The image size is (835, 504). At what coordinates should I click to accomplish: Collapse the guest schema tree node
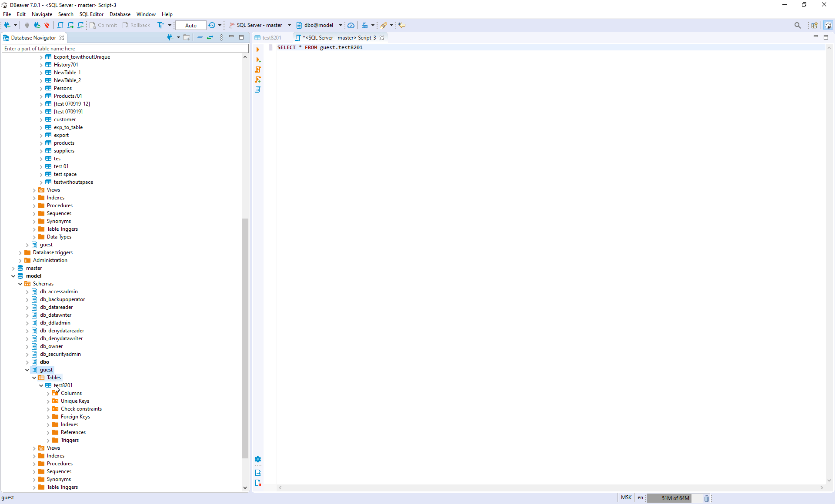click(x=27, y=370)
